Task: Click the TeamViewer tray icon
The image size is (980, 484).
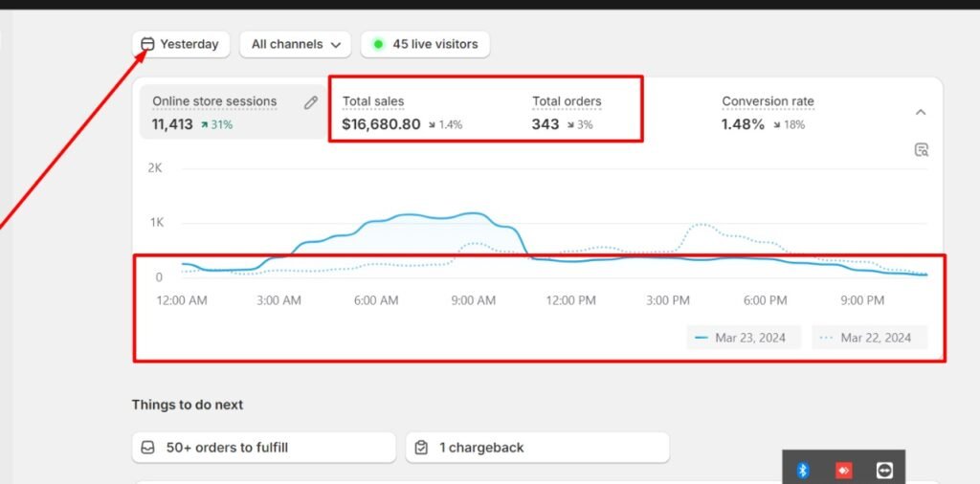Action: (x=884, y=471)
